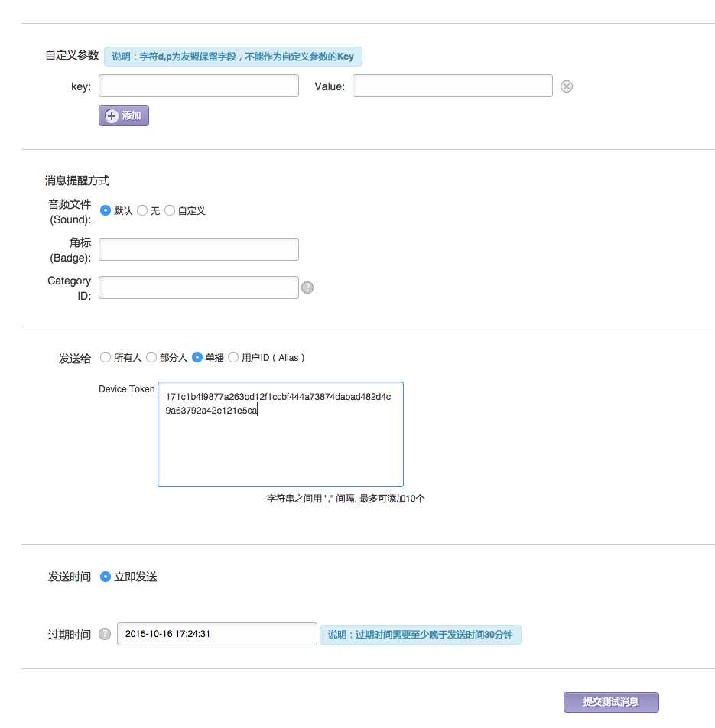Click the expiration time help icon
This screenshot has height=728, width=715.
105,634
